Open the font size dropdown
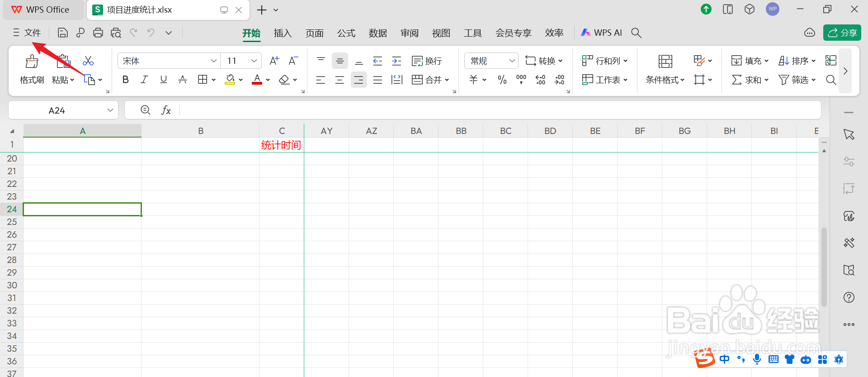868x377 pixels. click(x=254, y=61)
